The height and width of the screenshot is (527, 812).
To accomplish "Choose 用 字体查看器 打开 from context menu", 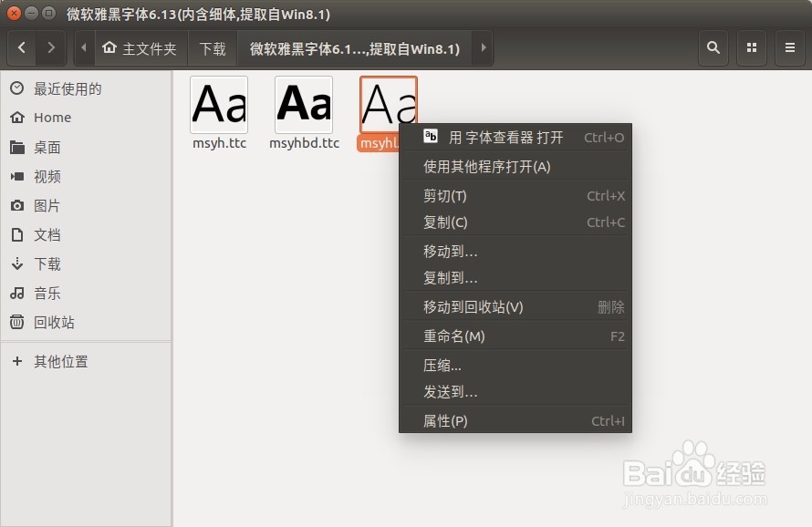I will [x=515, y=137].
